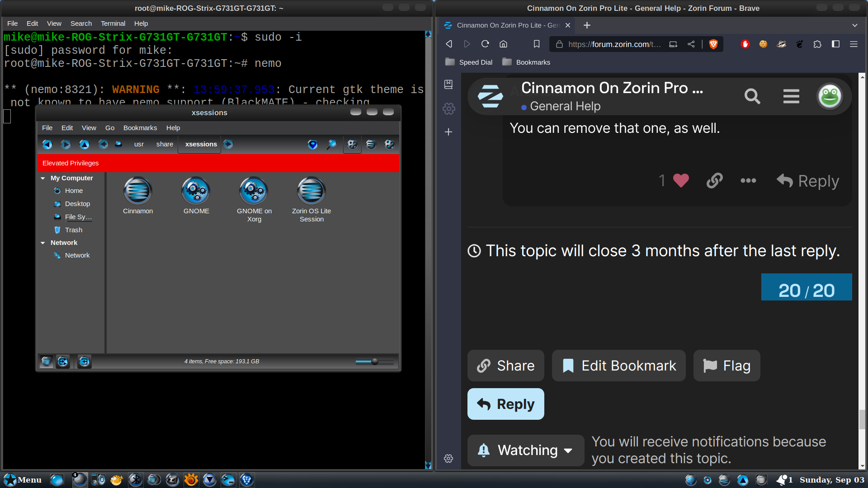Show places sidebar button in Nemo status bar

[46, 361]
